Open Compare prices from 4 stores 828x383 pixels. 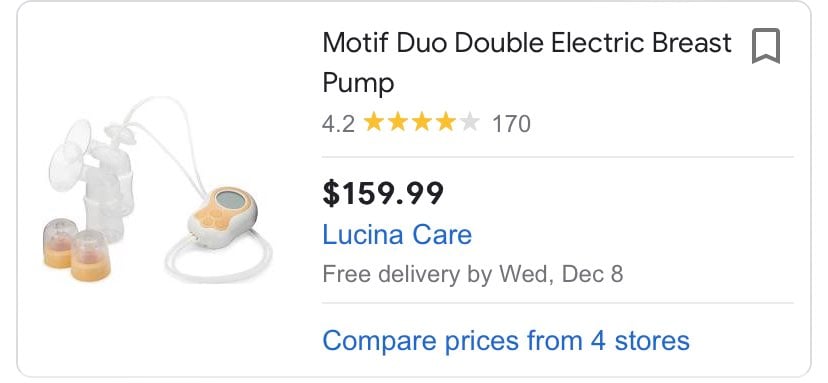click(506, 341)
